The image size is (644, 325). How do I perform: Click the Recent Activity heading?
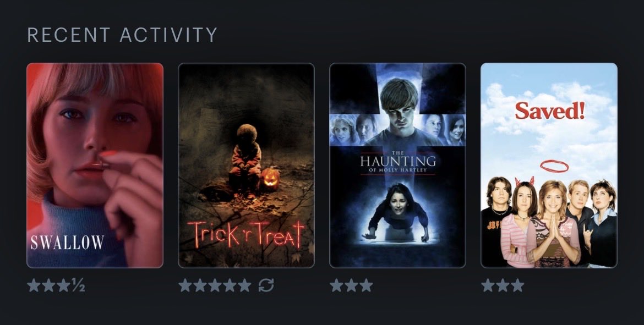click(122, 35)
